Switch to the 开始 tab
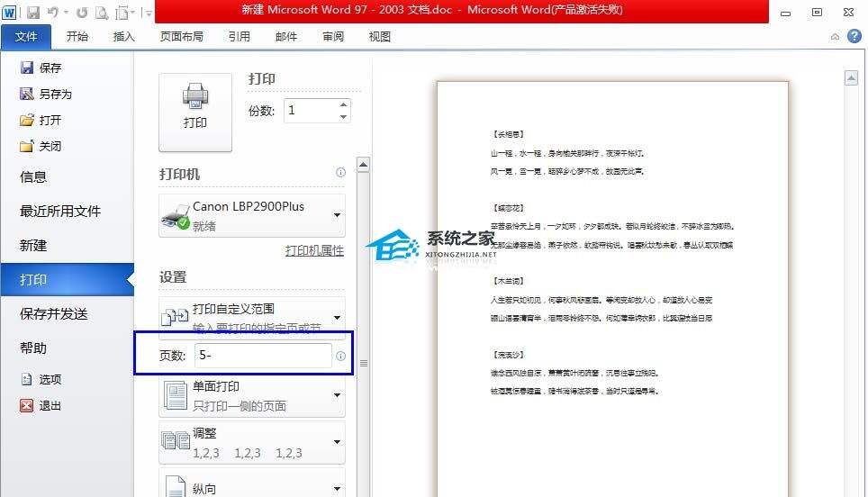 [77, 37]
